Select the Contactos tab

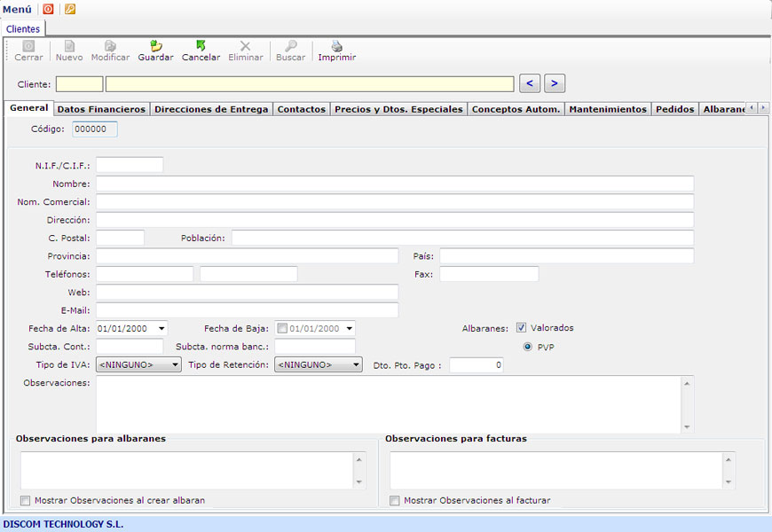(x=301, y=109)
